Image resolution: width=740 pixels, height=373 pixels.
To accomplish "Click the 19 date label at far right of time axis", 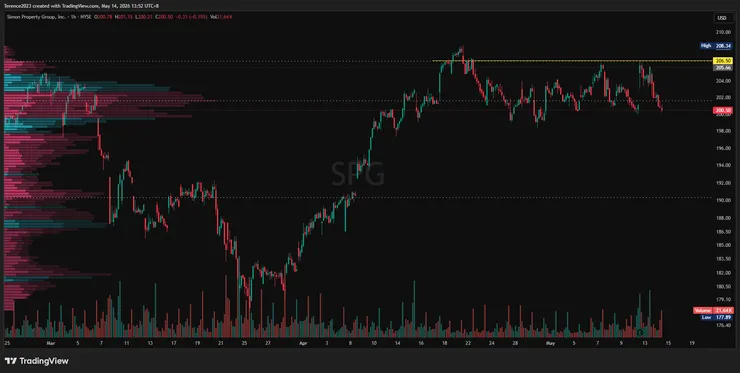I will click(691, 344).
